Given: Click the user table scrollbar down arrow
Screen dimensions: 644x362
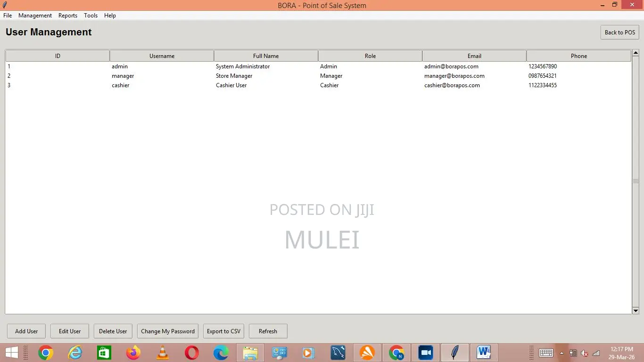Looking at the screenshot, I should click(636, 311).
